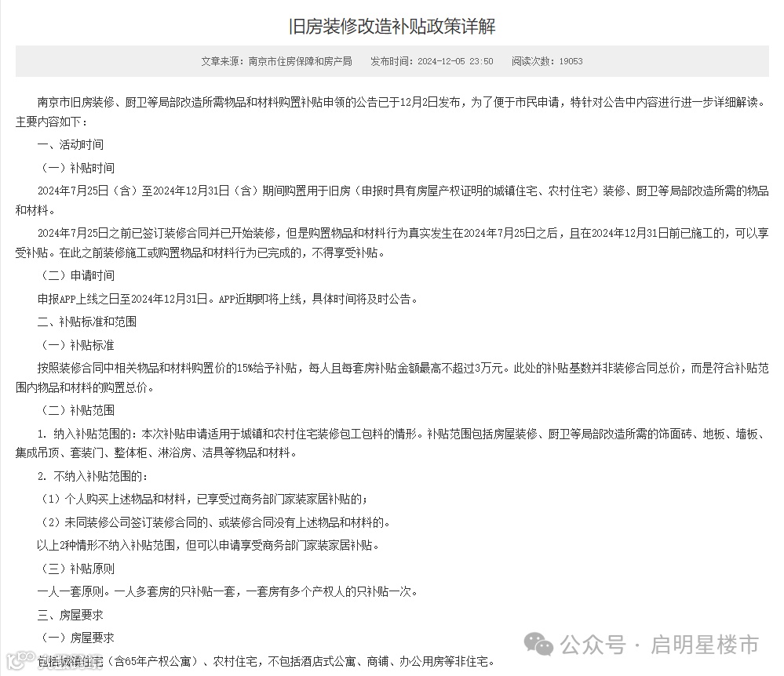Click the heading 二、补贴标准和范围
The image size is (784, 676).
tap(87, 322)
